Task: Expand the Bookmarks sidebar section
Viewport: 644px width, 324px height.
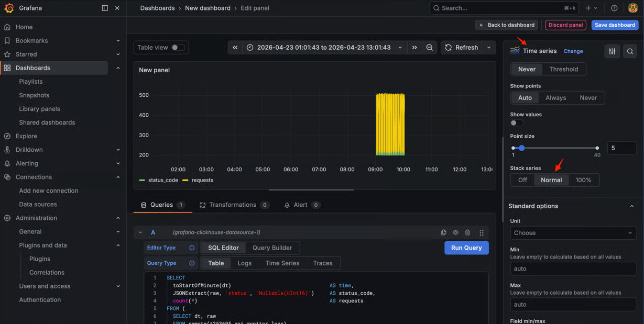Action: (118, 41)
